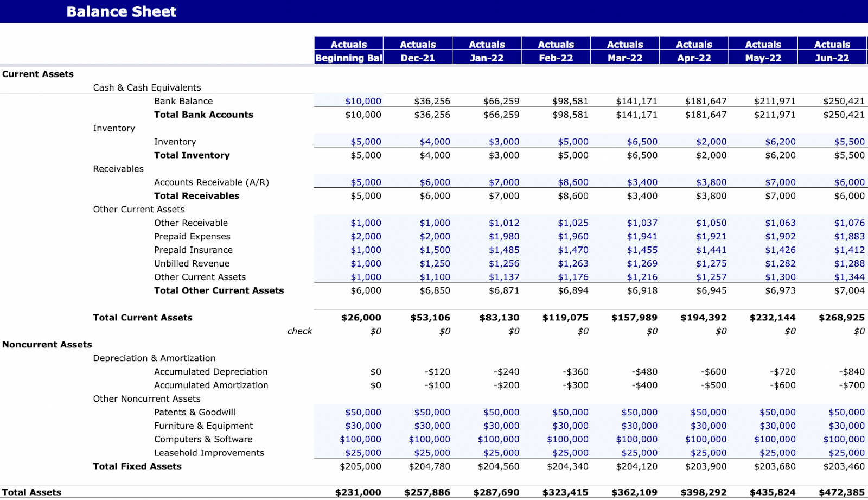Click the Noncurrent Assets section label
The height and width of the screenshot is (500, 868).
tap(47, 344)
